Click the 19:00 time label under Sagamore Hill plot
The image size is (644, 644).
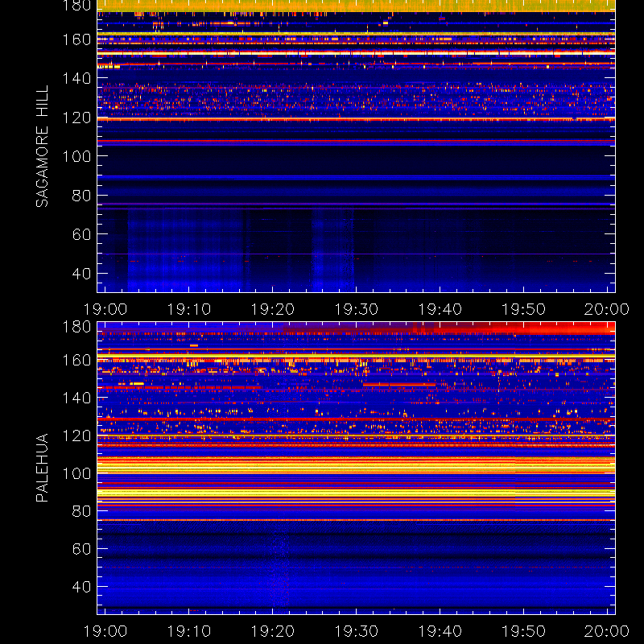105,309
